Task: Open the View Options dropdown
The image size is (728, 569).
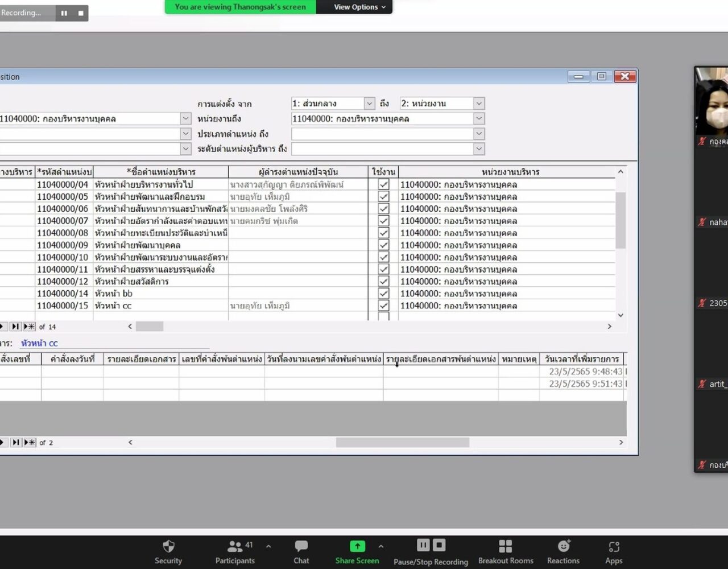Action: 359,7
